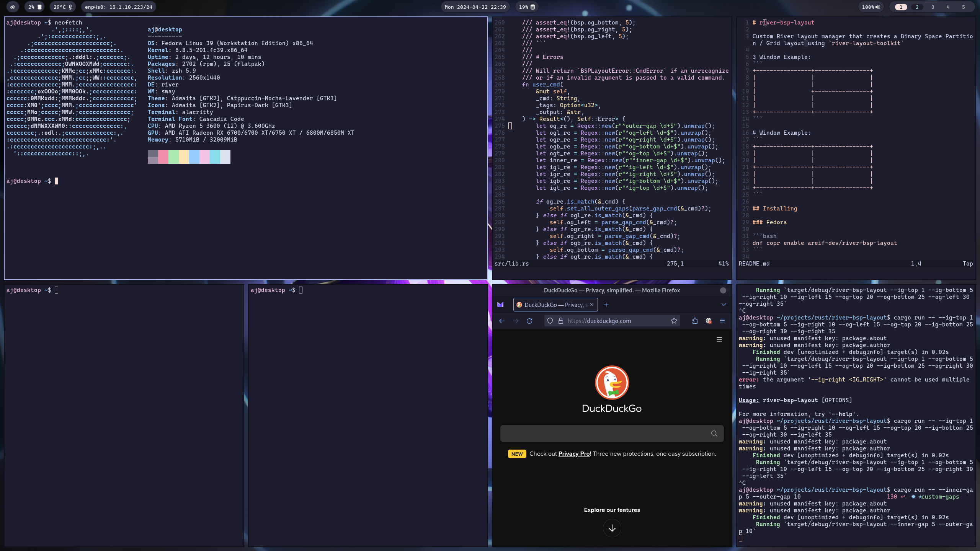Open the DuckDuckGo page hamburger menu
The width and height of the screenshot is (980, 551).
coord(719,339)
